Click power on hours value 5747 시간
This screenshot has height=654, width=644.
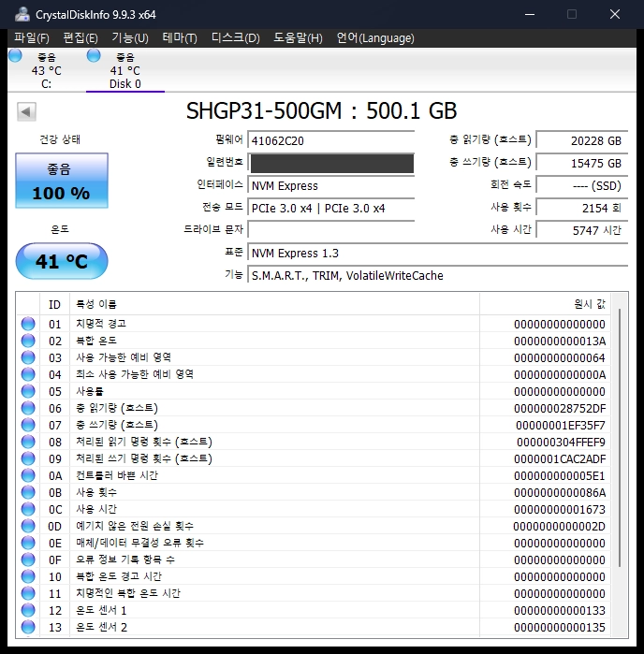tap(582, 230)
